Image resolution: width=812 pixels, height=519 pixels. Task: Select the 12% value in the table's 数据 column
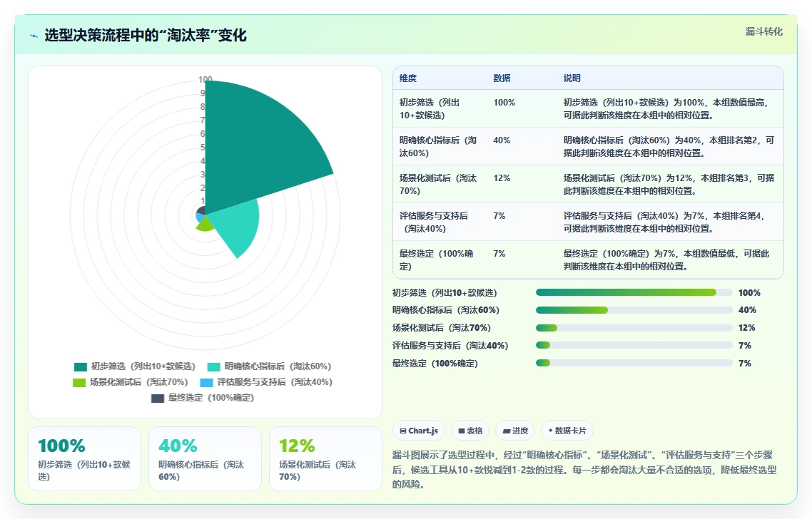pyautogui.click(x=502, y=178)
